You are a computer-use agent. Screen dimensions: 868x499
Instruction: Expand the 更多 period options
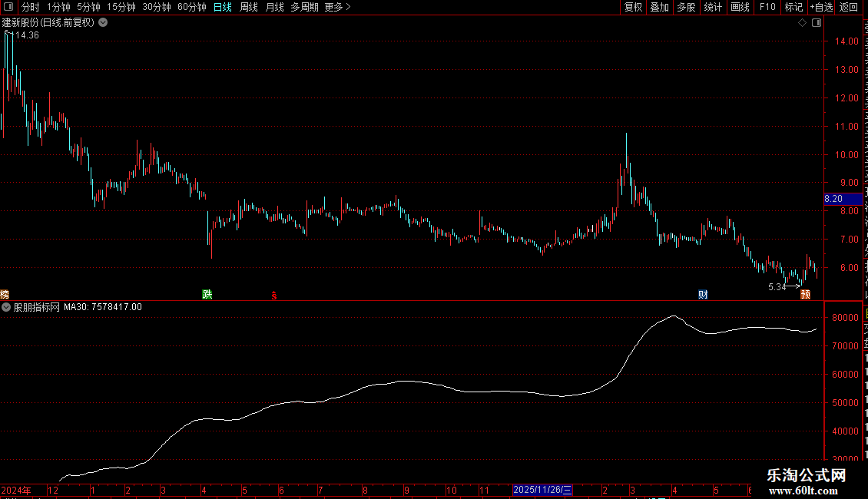tap(337, 7)
